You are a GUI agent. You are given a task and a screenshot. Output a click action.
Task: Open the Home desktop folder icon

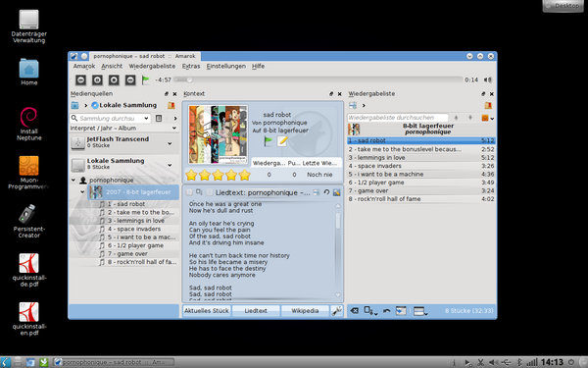point(28,72)
